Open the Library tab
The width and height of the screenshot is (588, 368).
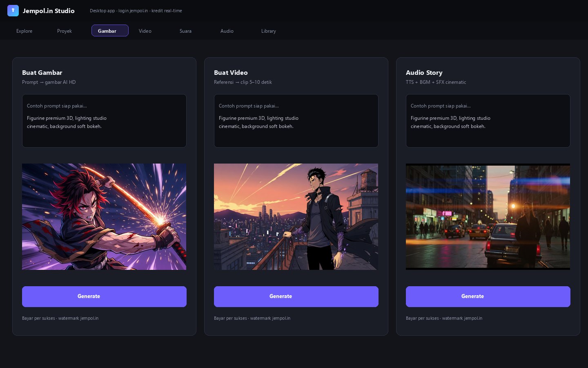click(269, 31)
